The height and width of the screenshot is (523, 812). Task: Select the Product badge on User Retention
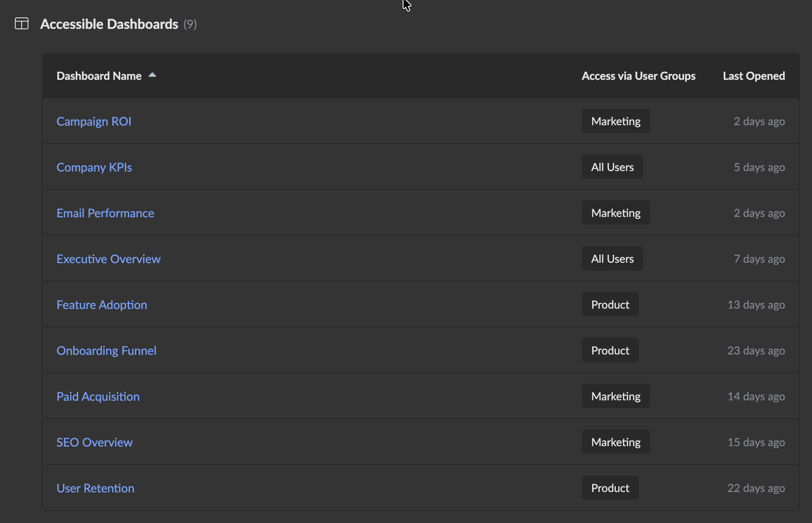point(610,488)
